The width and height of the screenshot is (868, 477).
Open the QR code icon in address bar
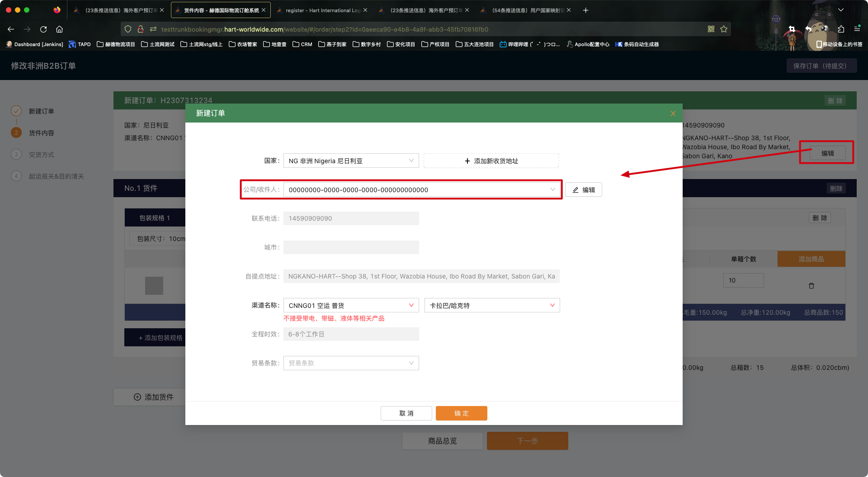pos(711,29)
